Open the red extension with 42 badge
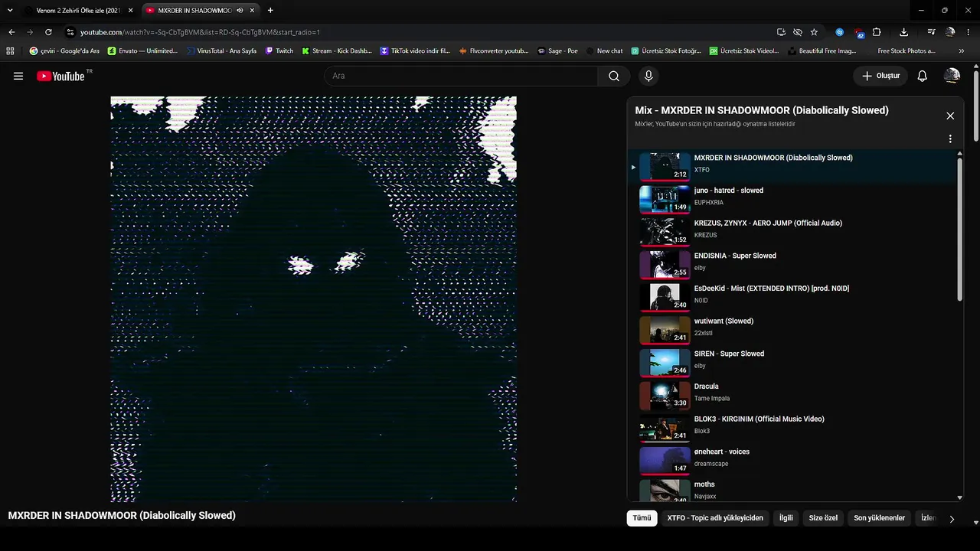The width and height of the screenshot is (980, 551). (x=858, y=33)
